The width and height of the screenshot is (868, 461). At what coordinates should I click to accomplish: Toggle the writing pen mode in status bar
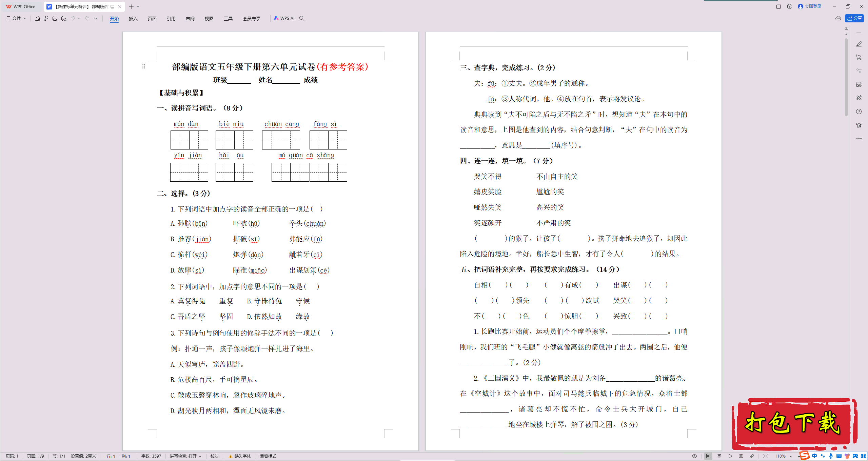tap(752, 456)
